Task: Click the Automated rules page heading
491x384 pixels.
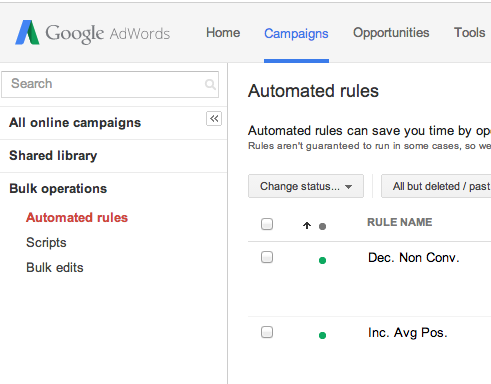Action: (313, 91)
